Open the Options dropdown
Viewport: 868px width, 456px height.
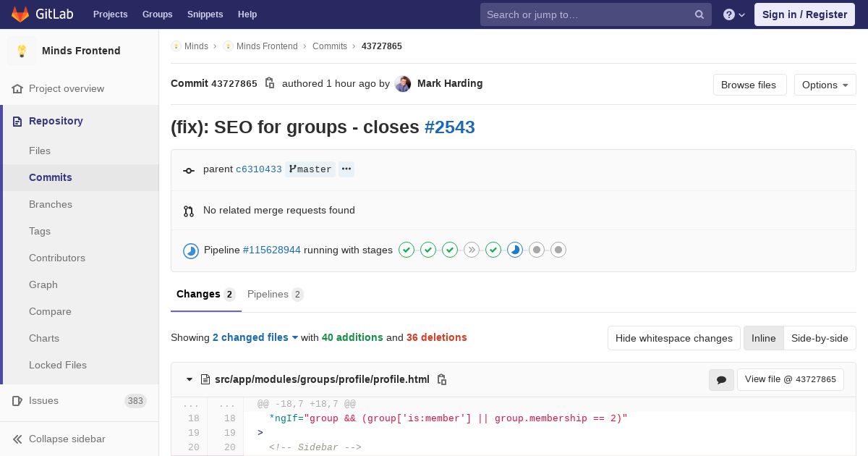click(x=825, y=85)
